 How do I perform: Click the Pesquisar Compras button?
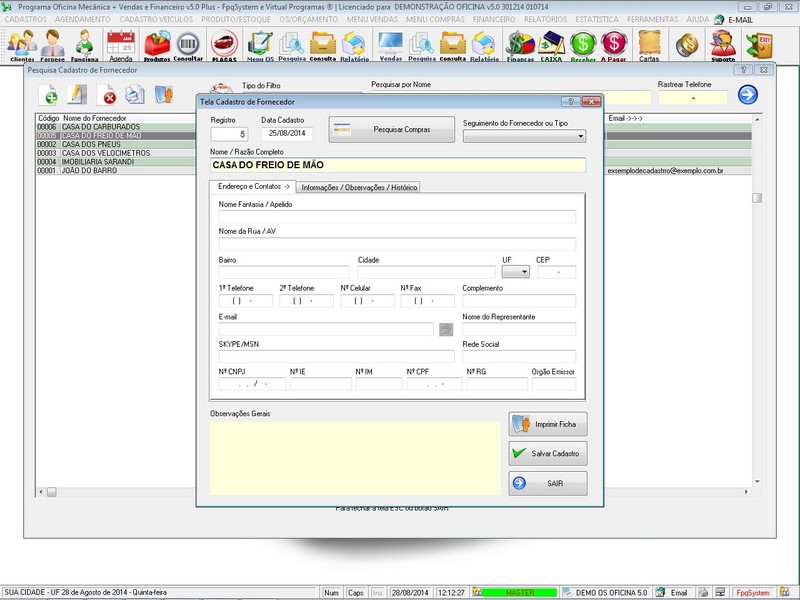tap(391, 130)
